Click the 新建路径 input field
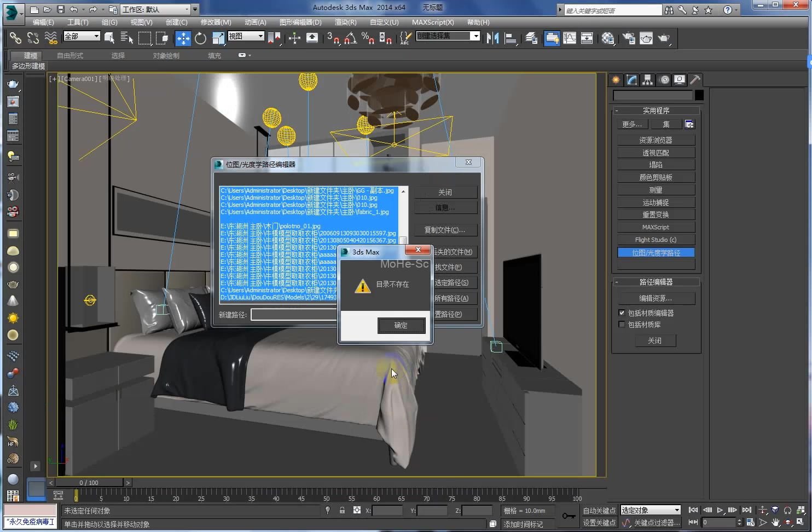 click(293, 315)
